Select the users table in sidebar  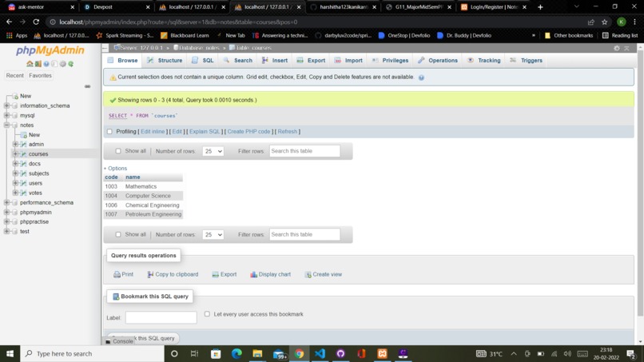point(35,183)
